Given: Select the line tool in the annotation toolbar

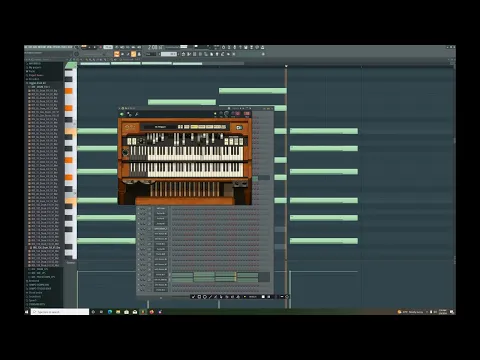Looking at the screenshot, I should pos(210,297).
